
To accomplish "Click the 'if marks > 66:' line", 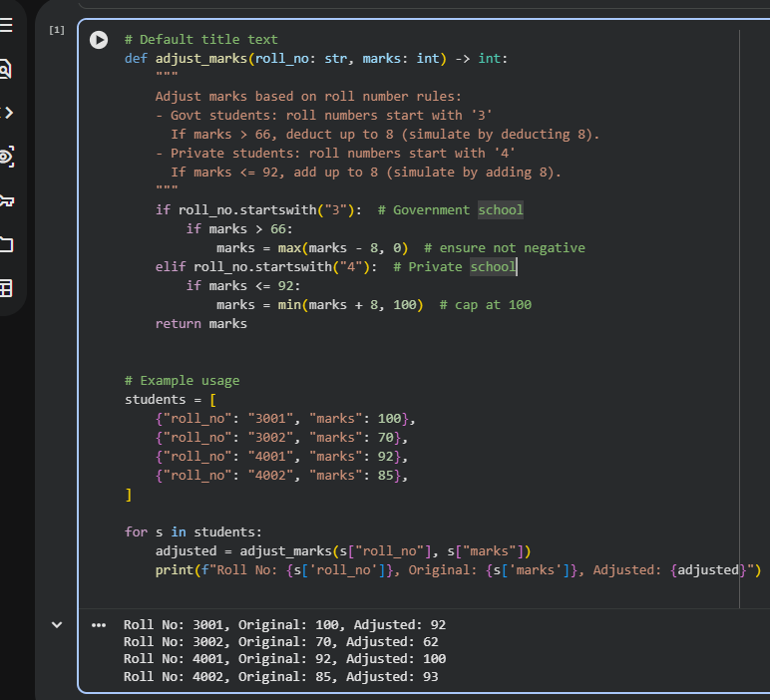I will [x=239, y=229].
